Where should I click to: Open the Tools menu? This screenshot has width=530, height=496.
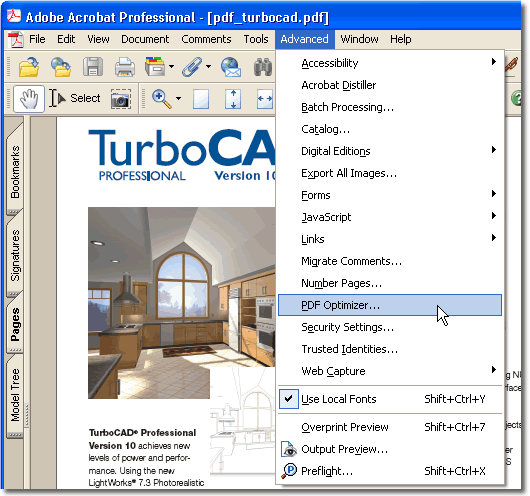pyautogui.click(x=256, y=39)
